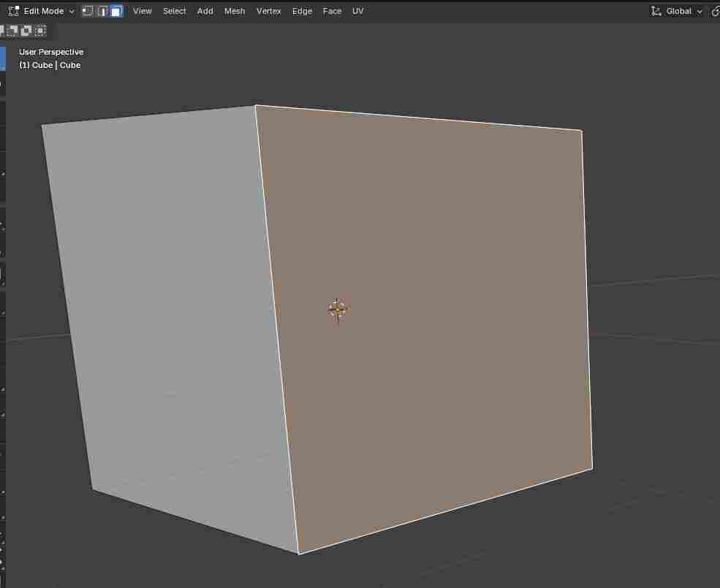Screen dimensions: 720x588
Task: Open the Vertex menu
Action: (268, 11)
